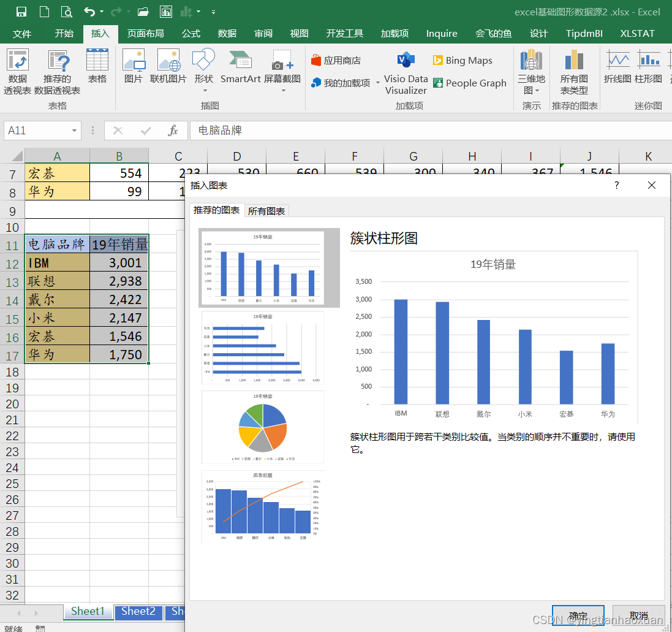672x632 pixels.
Task: Open People Graph add-in
Action: click(470, 83)
